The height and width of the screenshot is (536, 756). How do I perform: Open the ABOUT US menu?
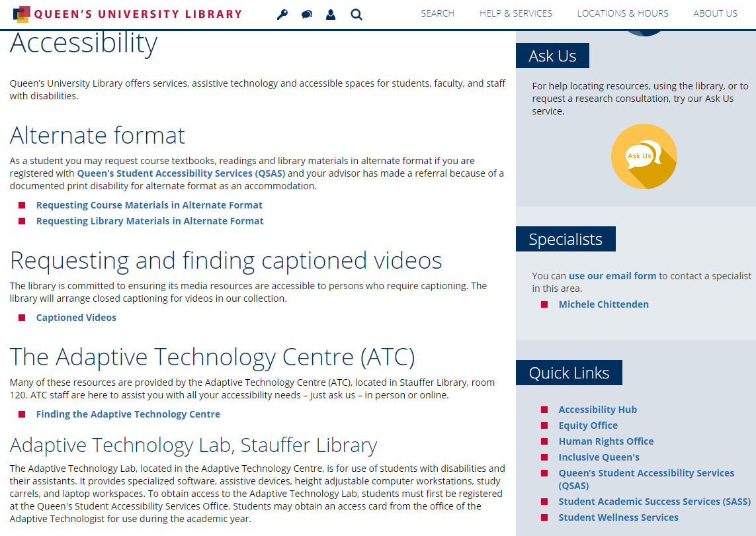(715, 13)
